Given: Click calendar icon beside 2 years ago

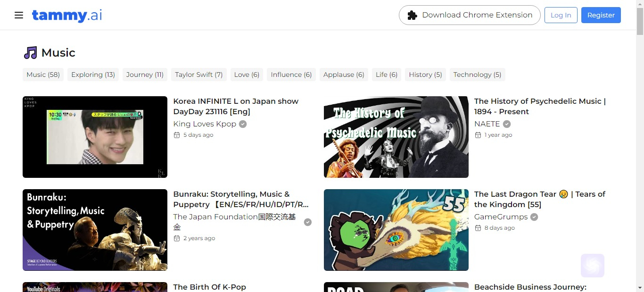Looking at the screenshot, I should point(177,238).
